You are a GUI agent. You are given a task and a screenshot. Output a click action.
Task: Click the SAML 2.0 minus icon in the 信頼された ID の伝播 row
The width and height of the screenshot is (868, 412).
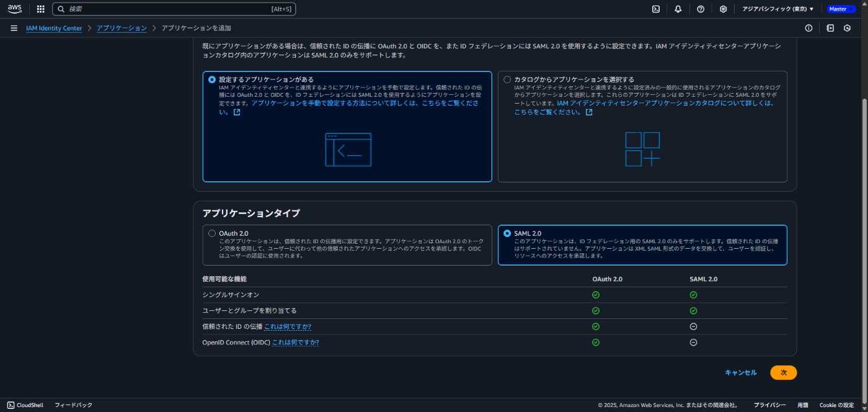pos(693,326)
